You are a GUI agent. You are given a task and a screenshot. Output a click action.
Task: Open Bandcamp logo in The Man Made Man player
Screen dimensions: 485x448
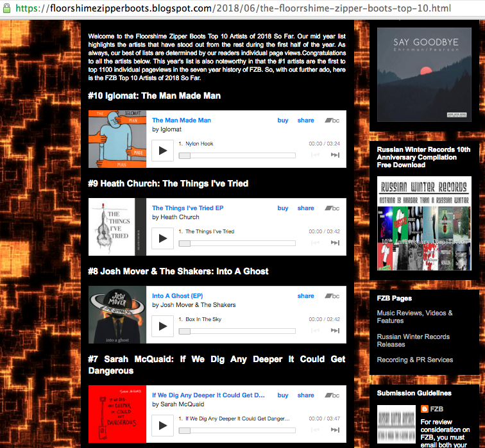[x=332, y=120]
